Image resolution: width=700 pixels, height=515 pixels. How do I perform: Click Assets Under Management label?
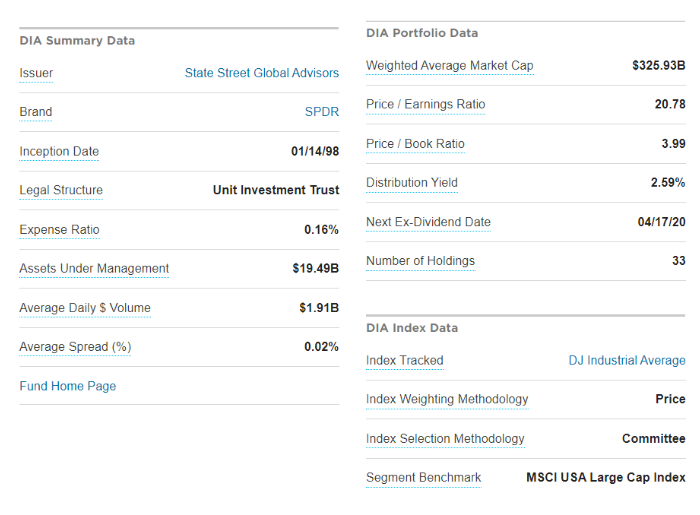(x=94, y=268)
